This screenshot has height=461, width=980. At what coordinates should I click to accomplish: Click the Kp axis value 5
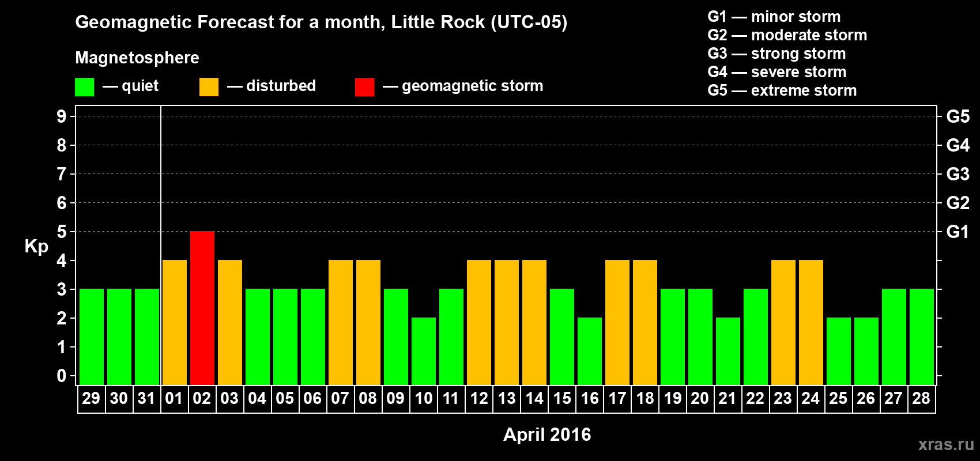pos(62,232)
